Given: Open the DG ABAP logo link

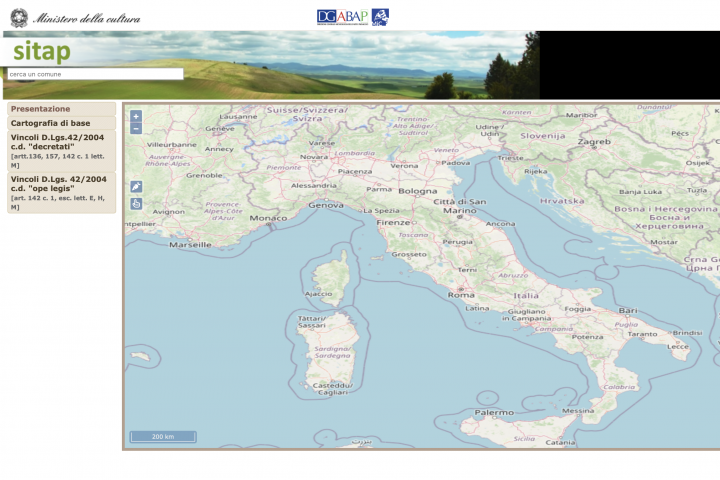Looking at the screenshot, I should (x=343, y=17).
